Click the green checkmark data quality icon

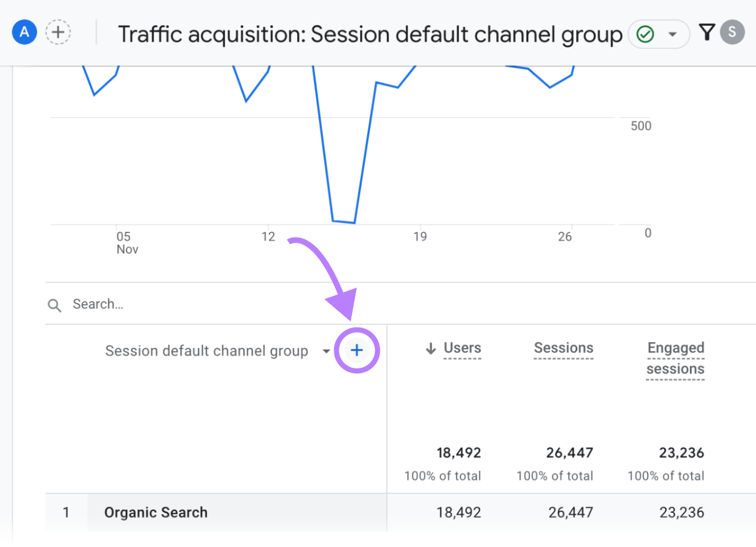[x=645, y=34]
